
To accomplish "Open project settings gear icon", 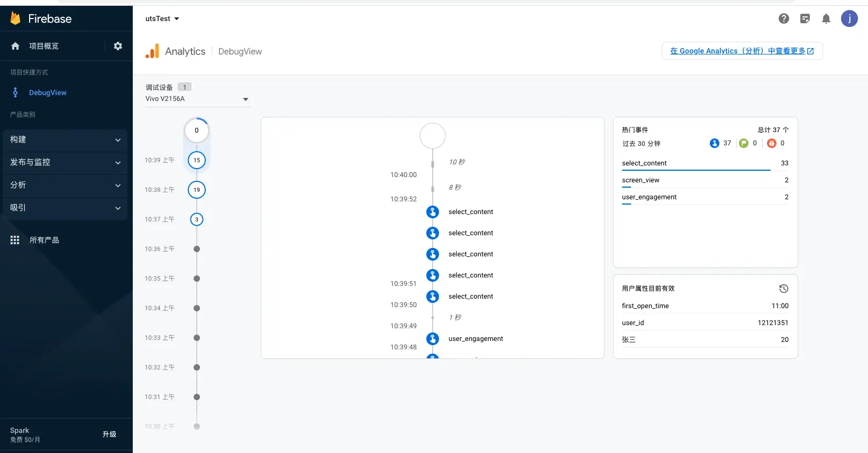I will pyautogui.click(x=118, y=46).
